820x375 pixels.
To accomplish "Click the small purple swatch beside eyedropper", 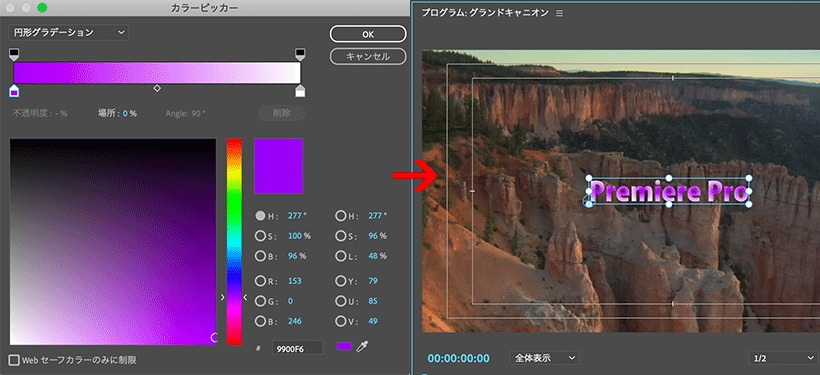I will click(344, 346).
